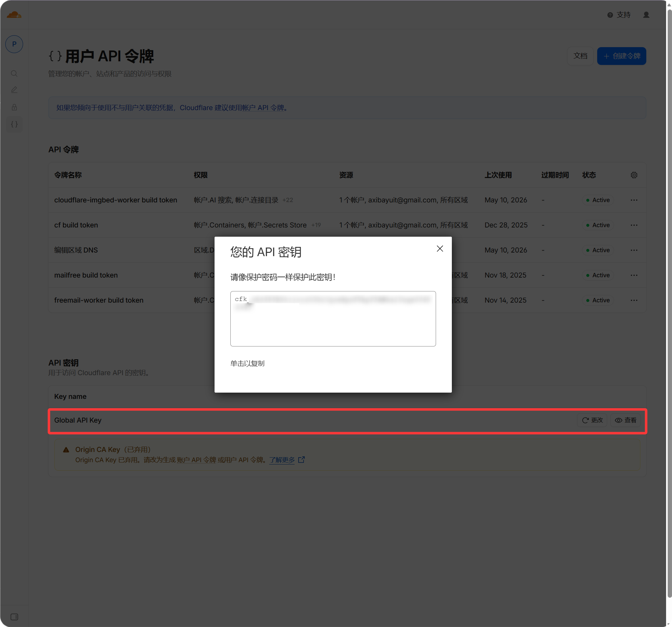This screenshot has width=672, height=627.
Task: Click the 查看 view button for Global API Key
Action: [x=625, y=420]
